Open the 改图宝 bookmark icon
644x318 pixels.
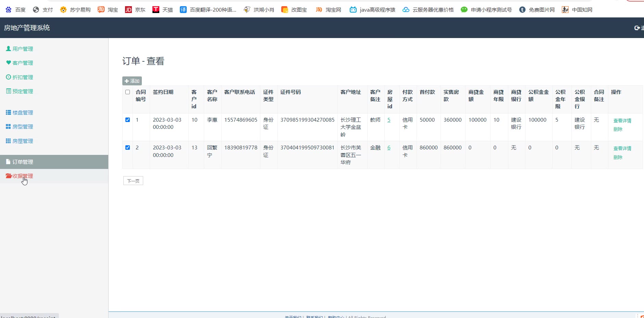(x=284, y=10)
